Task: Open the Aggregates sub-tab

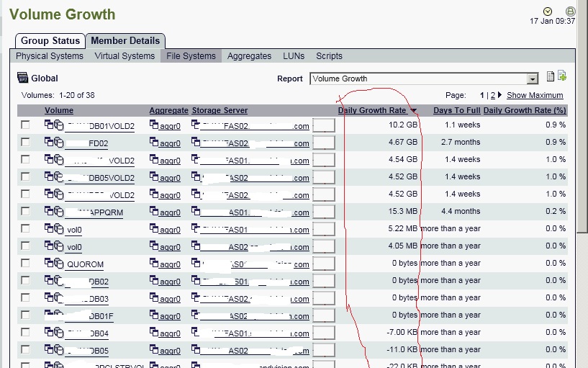Action: (x=249, y=56)
